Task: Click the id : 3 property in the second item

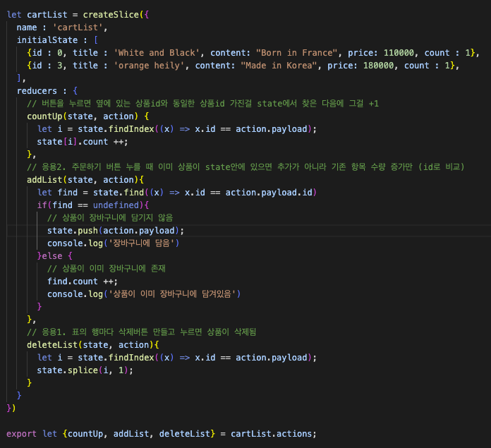Action: click(x=47, y=66)
